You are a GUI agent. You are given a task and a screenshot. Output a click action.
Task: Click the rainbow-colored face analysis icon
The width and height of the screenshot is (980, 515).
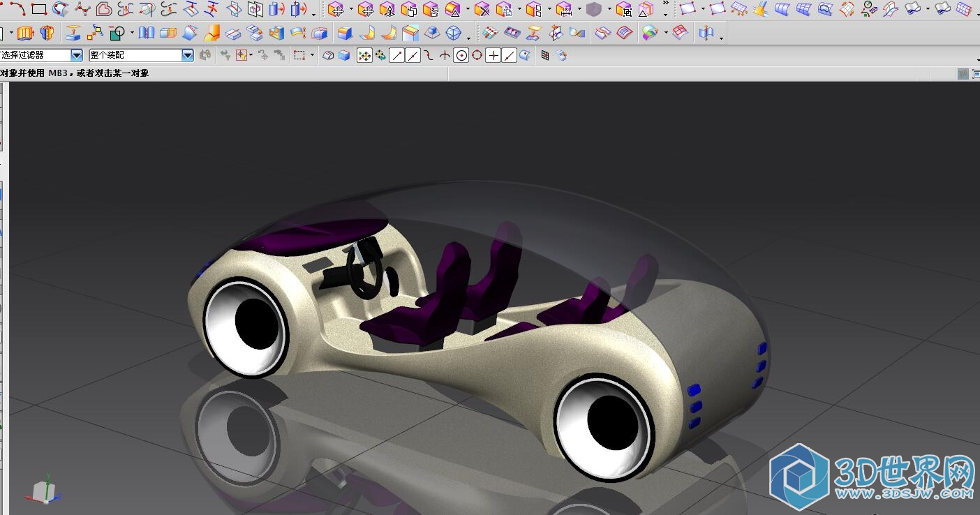coord(648,32)
